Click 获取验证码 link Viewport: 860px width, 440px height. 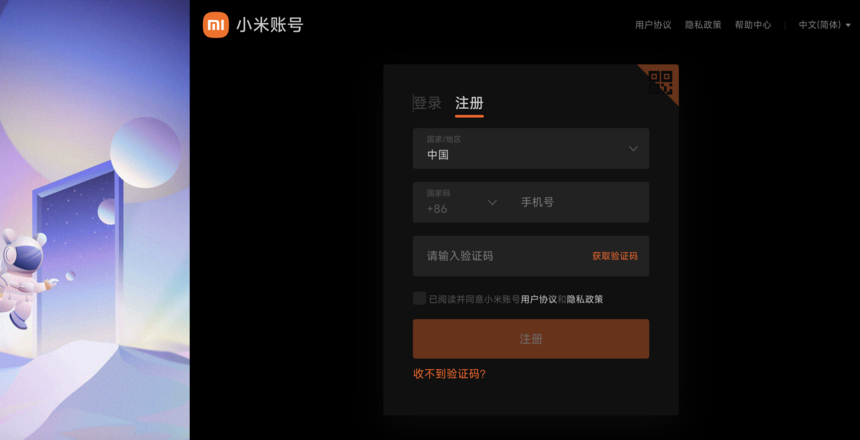[615, 256]
